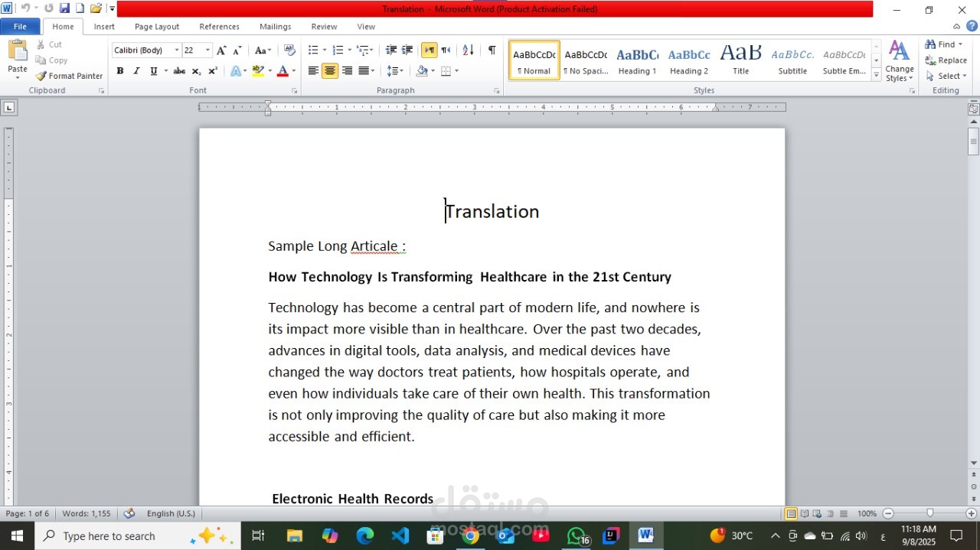Switch to the Review tab
This screenshot has height=550, width=980.
click(324, 26)
